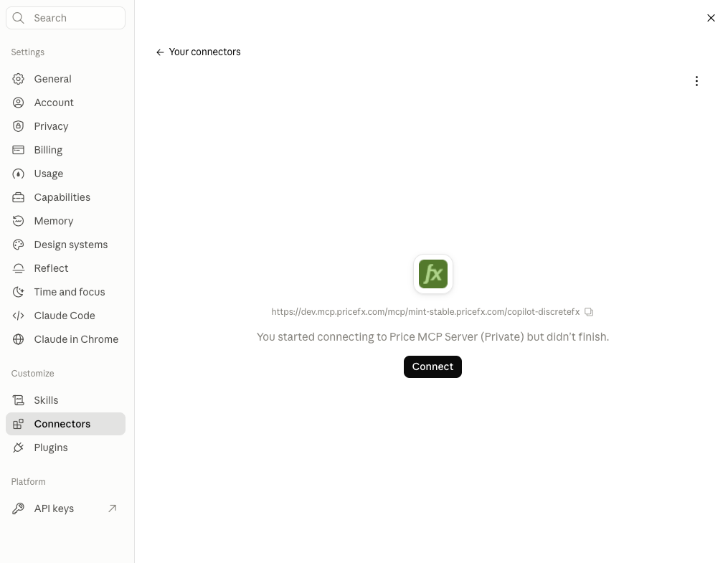The height and width of the screenshot is (563, 728).
Task: Open General settings
Action: coord(65,79)
